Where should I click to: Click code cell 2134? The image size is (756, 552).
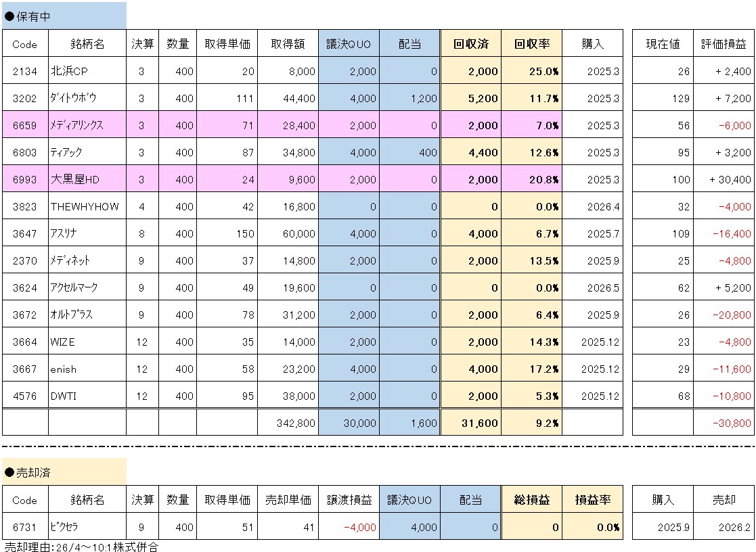(25, 71)
